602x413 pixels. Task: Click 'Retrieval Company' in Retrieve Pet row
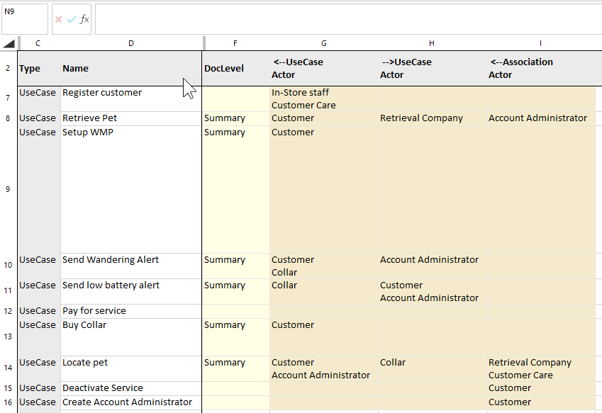pyautogui.click(x=432, y=119)
